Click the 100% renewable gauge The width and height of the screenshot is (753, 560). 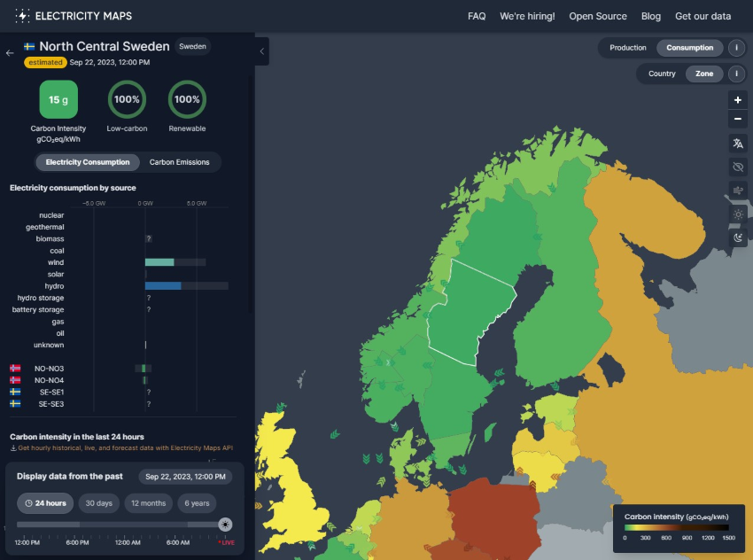click(187, 99)
